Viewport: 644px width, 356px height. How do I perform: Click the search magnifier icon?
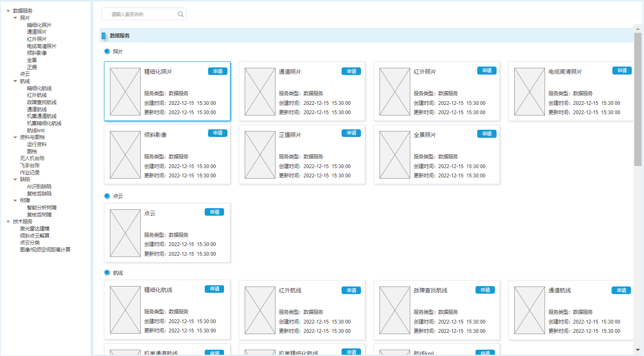pyautogui.click(x=180, y=14)
